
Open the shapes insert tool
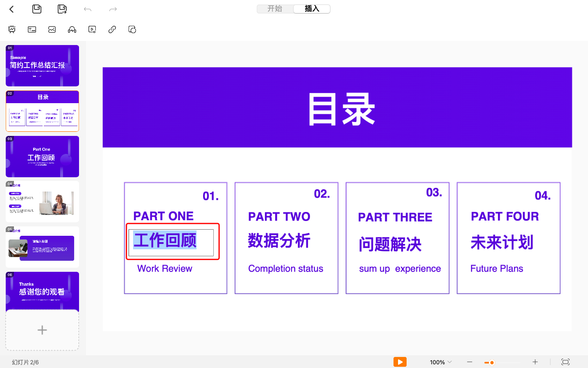(132, 29)
